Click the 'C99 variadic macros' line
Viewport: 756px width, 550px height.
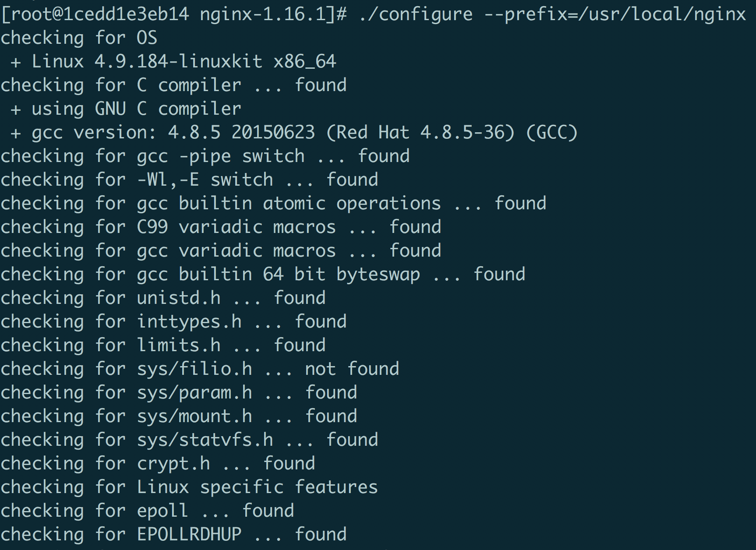tap(221, 227)
